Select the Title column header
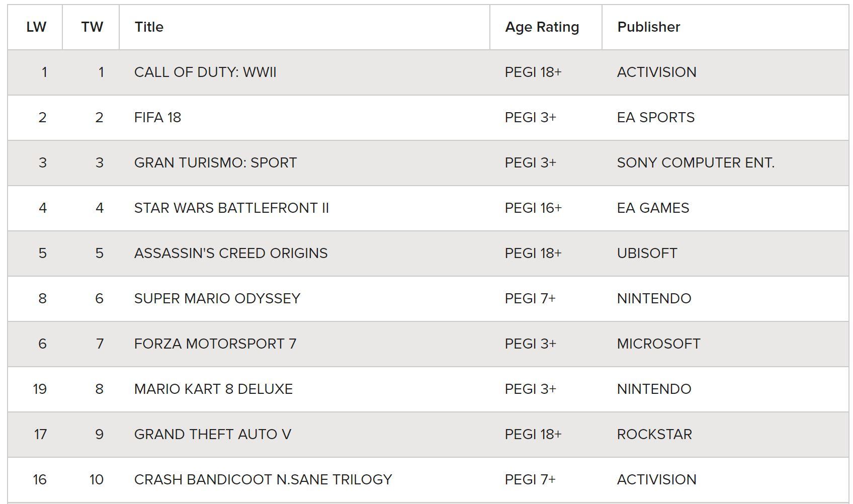The image size is (853, 504). pyautogui.click(x=149, y=27)
